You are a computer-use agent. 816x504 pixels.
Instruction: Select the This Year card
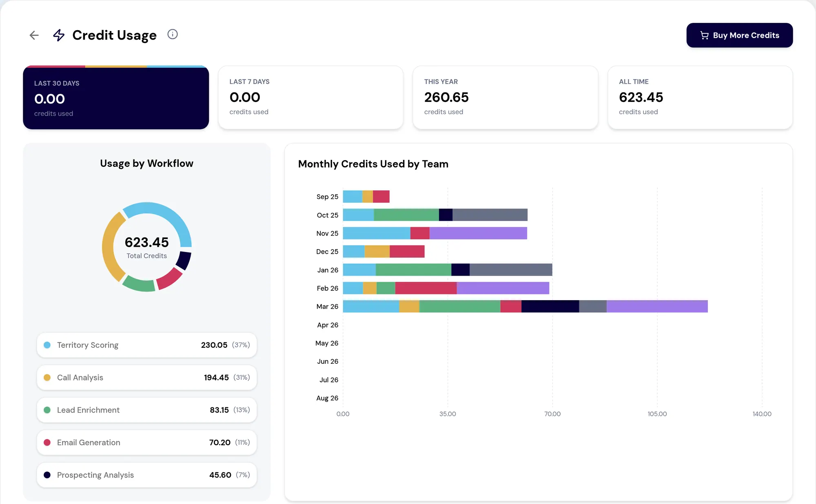click(x=505, y=97)
